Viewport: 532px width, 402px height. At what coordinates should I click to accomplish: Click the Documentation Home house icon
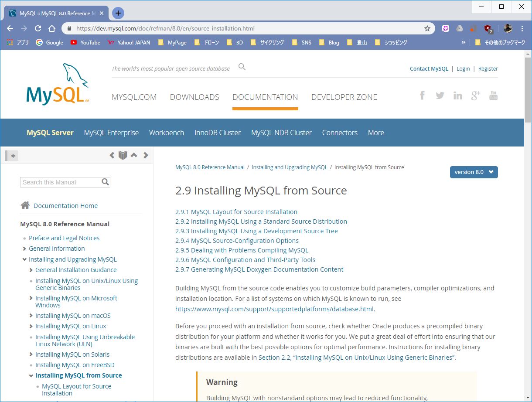click(x=25, y=205)
